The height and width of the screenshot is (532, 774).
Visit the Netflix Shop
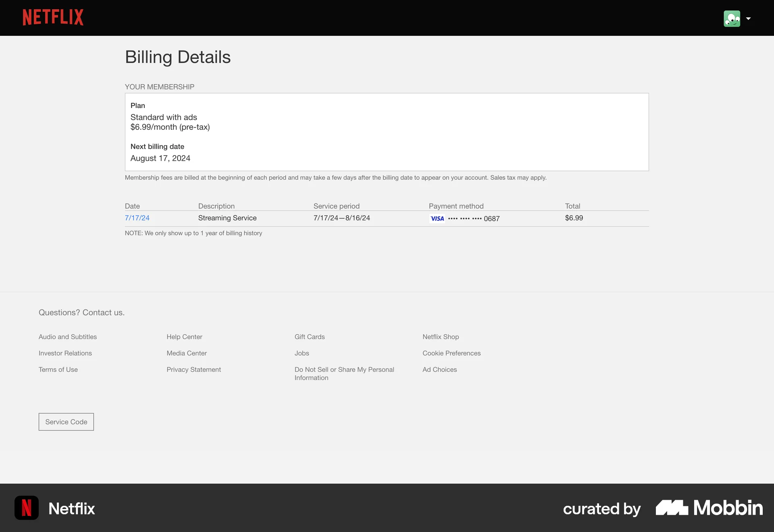click(x=441, y=337)
